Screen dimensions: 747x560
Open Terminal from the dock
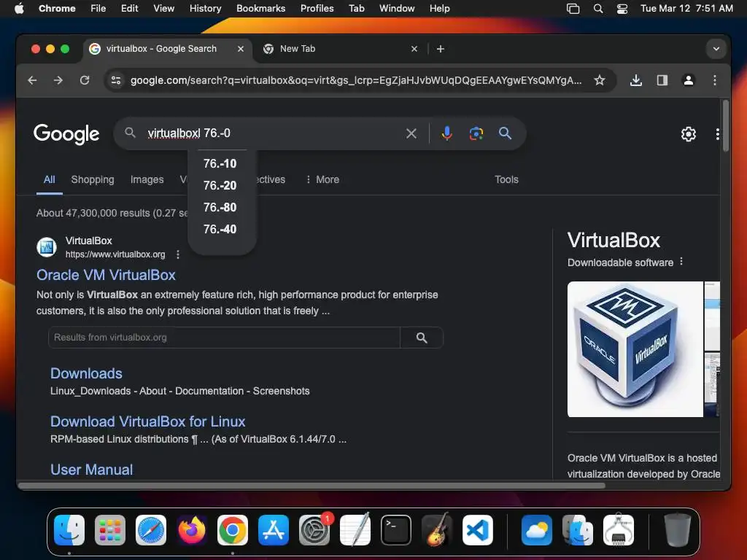396,530
